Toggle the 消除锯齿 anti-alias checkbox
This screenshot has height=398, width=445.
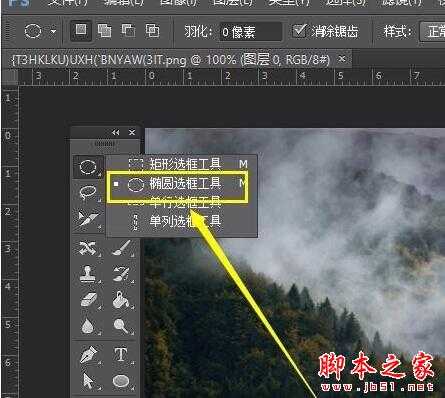click(299, 31)
